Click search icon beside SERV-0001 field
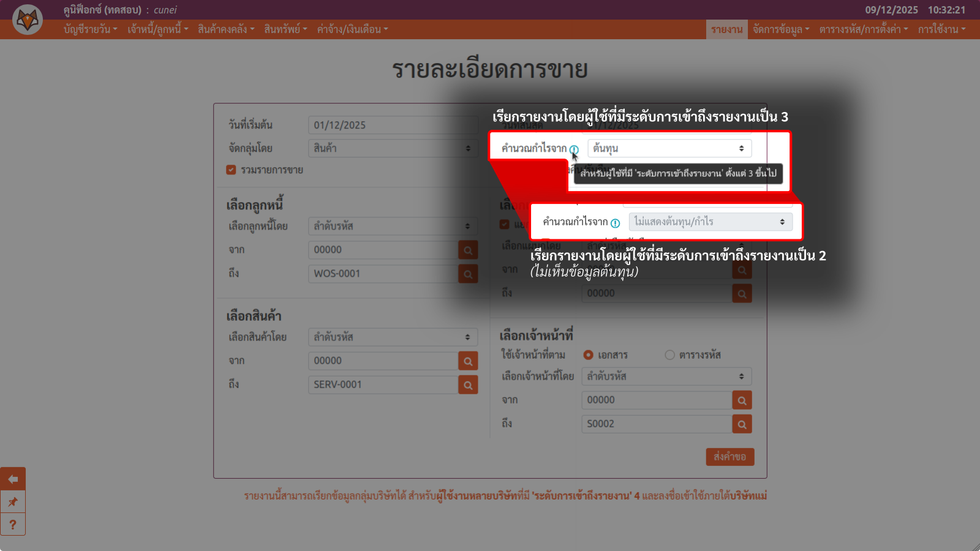 (468, 384)
